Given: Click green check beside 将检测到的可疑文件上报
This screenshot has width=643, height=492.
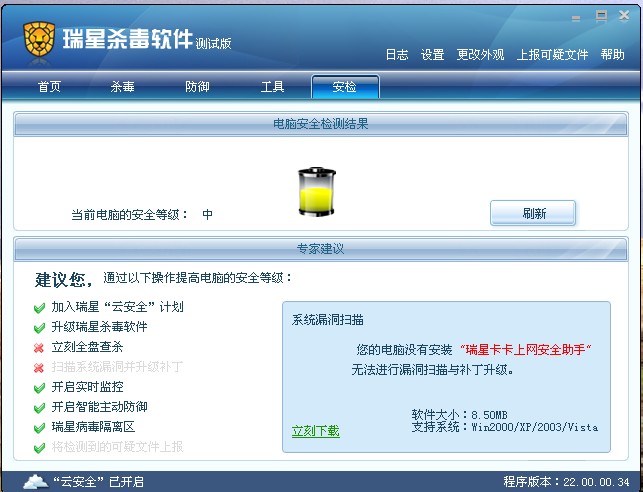Looking at the screenshot, I should [x=39, y=447].
